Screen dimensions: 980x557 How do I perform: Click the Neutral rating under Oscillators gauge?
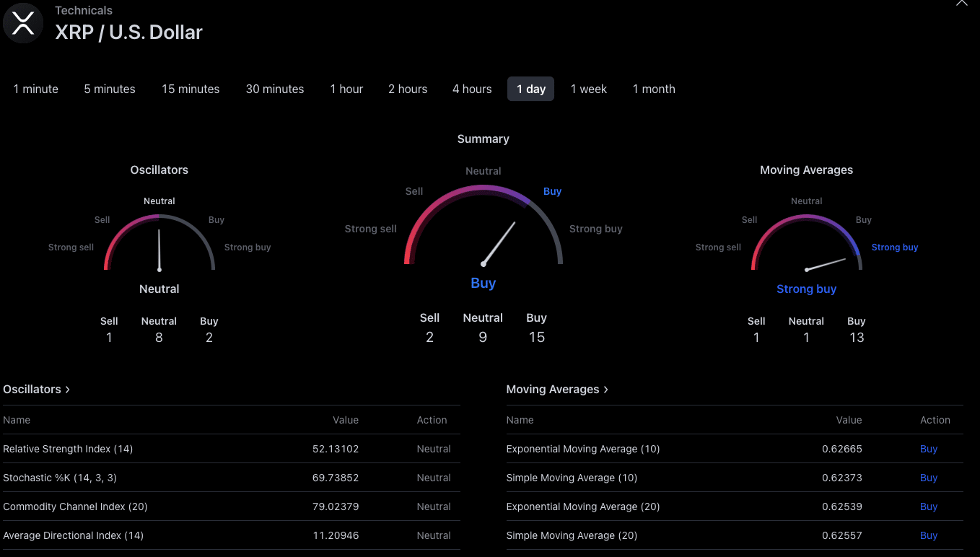(159, 289)
